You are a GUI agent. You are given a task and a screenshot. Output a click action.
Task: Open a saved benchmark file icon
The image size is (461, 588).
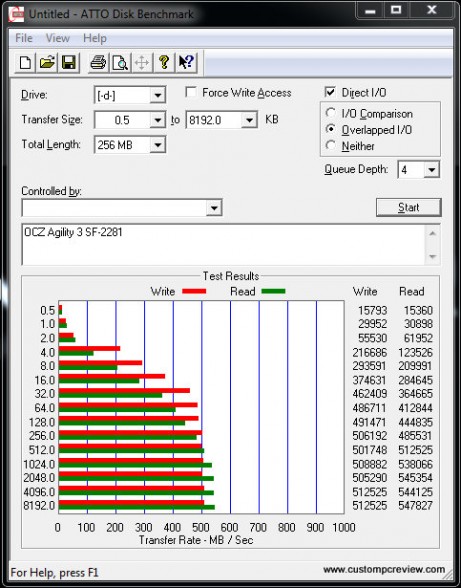click(47, 62)
